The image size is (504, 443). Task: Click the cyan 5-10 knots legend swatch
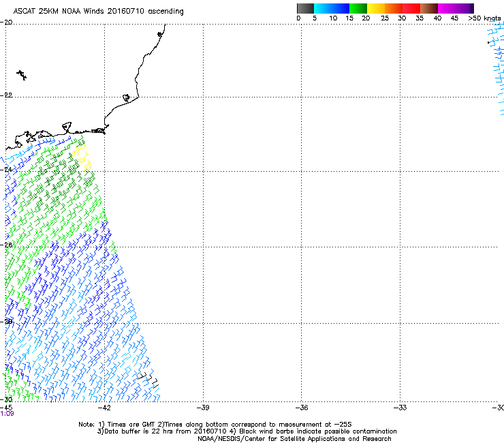(323, 8)
